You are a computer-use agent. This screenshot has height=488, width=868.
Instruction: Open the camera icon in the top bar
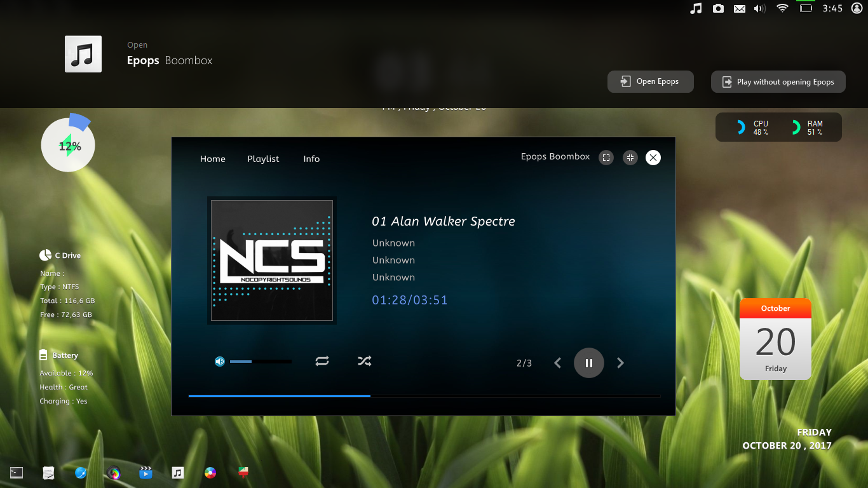click(x=718, y=8)
